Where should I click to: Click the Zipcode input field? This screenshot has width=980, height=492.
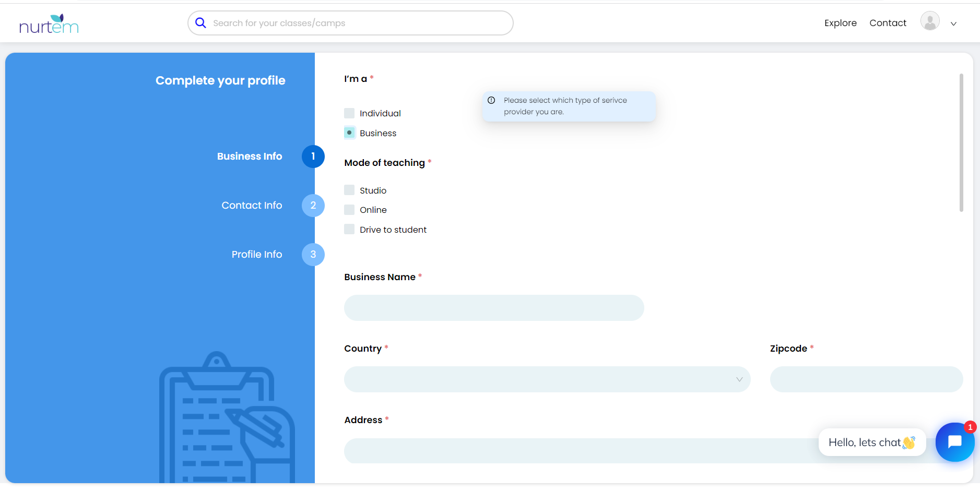pos(866,379)
